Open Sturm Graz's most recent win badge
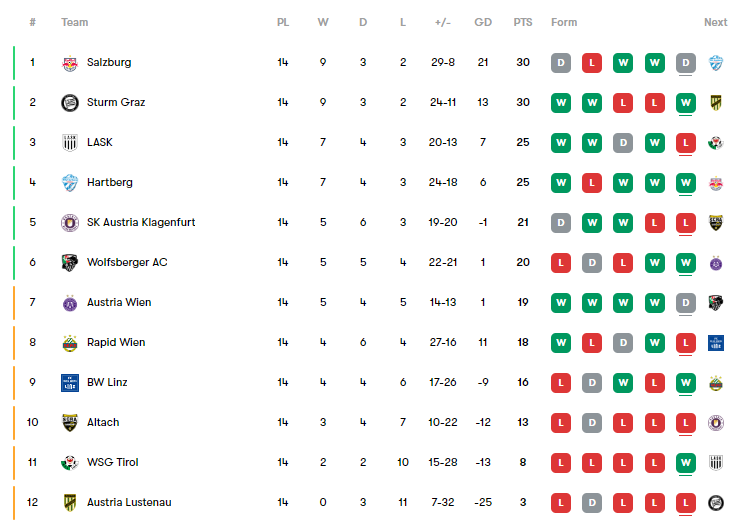The width and height of the screenshot is (743, 524). 686,103
